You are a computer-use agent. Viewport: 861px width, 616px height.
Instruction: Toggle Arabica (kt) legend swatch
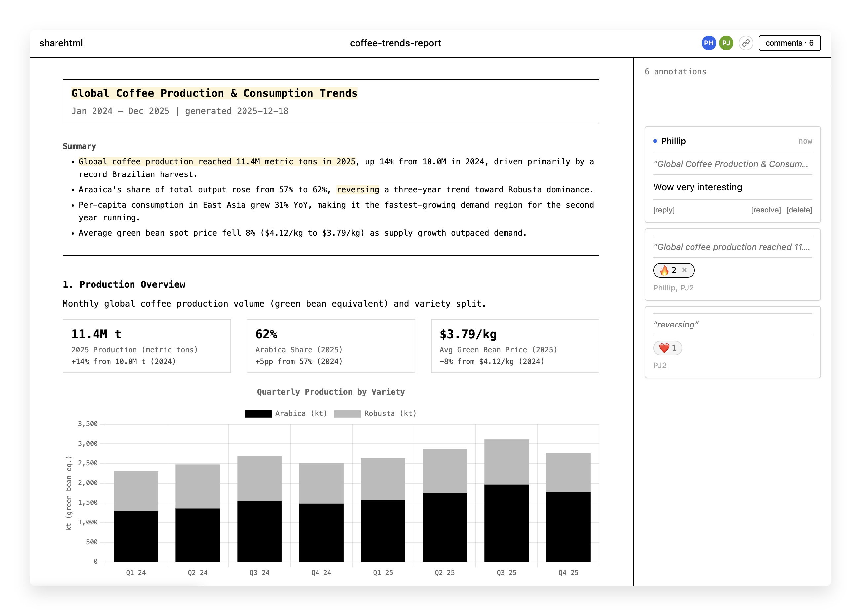point(258,413)
